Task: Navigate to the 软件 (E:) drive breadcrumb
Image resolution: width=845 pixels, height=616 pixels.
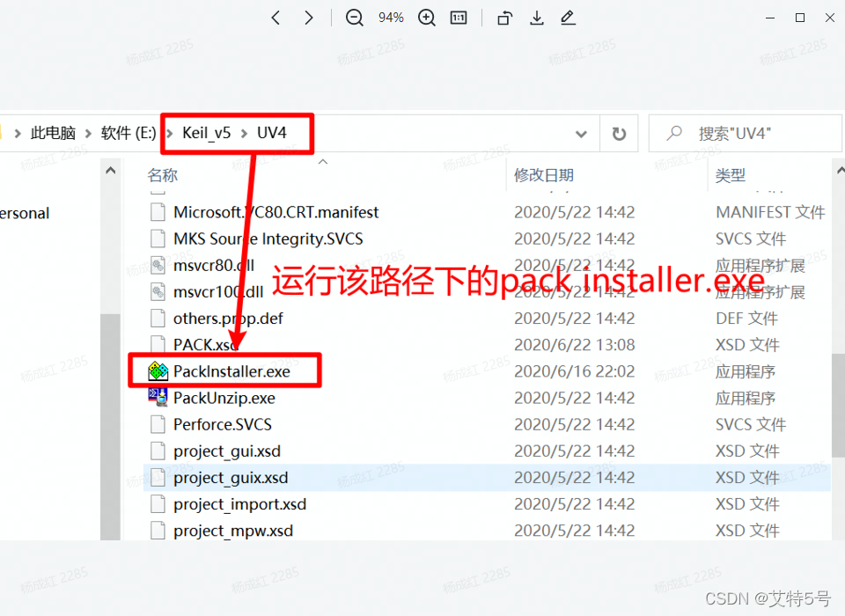Action: (129, 133)
